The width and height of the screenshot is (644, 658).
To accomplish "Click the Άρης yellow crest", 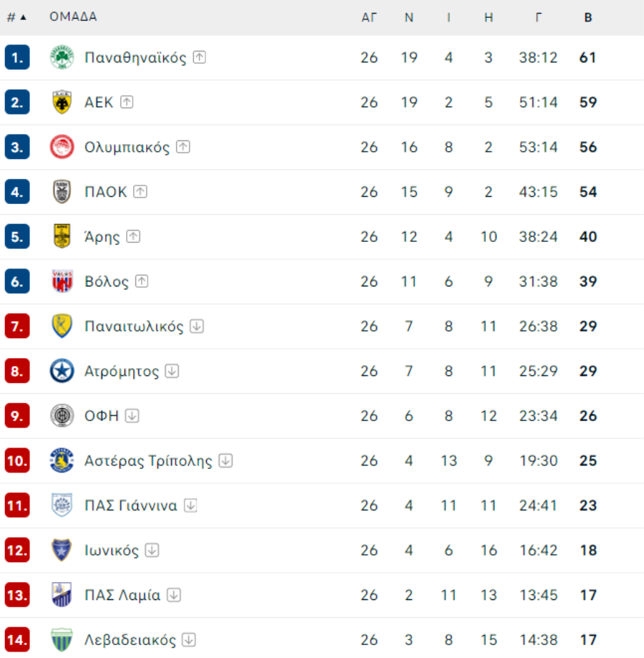I will point(62,237).
